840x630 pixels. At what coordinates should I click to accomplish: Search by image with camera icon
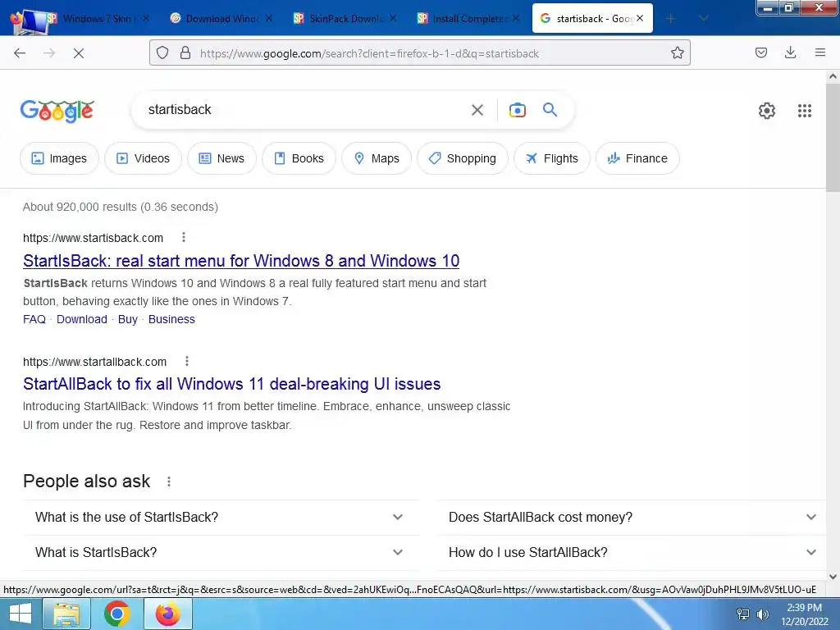click(517, 110)
